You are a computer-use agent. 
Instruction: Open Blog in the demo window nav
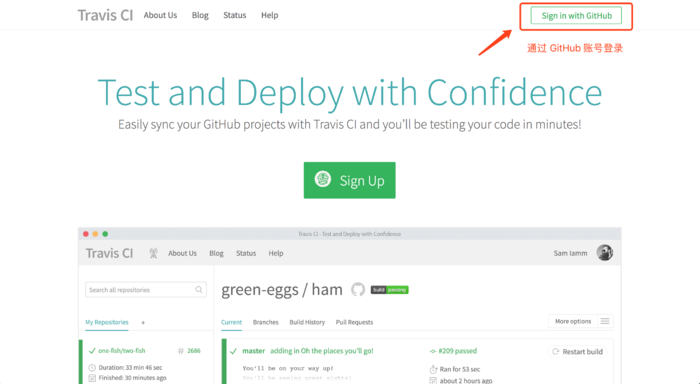click(x=216, y=253)
